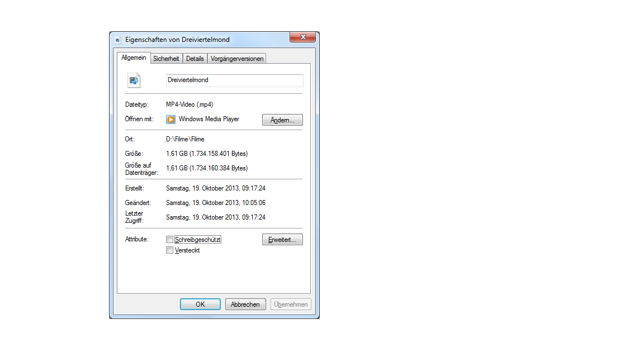The height and width of the screenshot is (362, 644).
Task: Switch to the Sicherheit tab
Action: pos(166,59)
